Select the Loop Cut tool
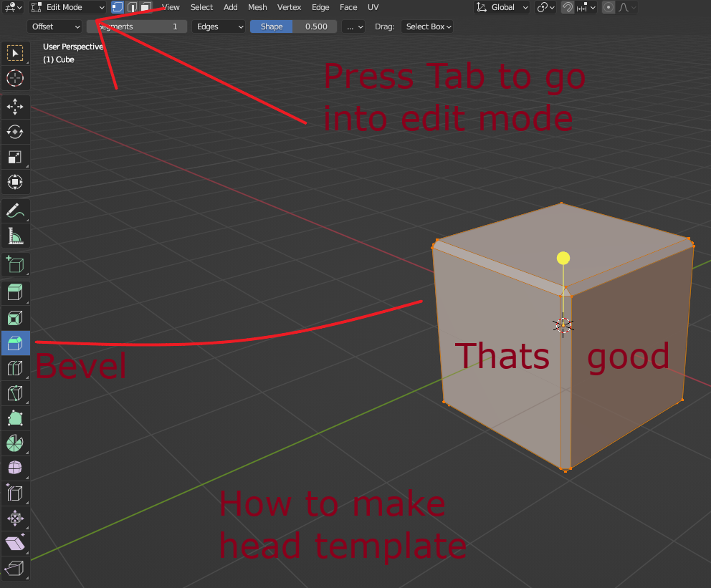Screen dimensions: 711x588 point(15,368)
